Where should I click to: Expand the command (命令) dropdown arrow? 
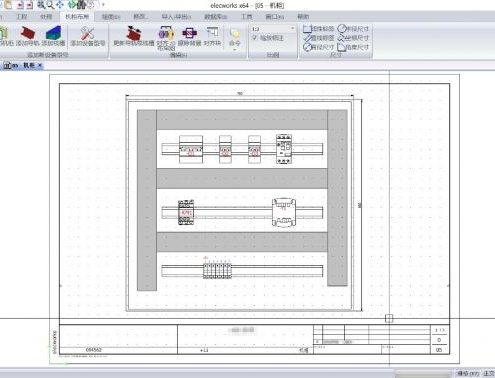(235, 50)
